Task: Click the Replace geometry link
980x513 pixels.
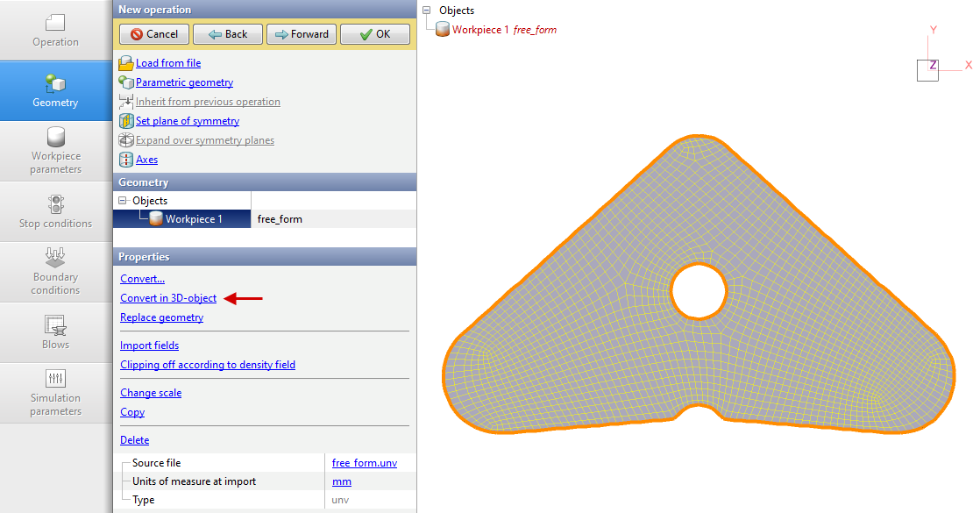Action: click(x=161, y=317)
